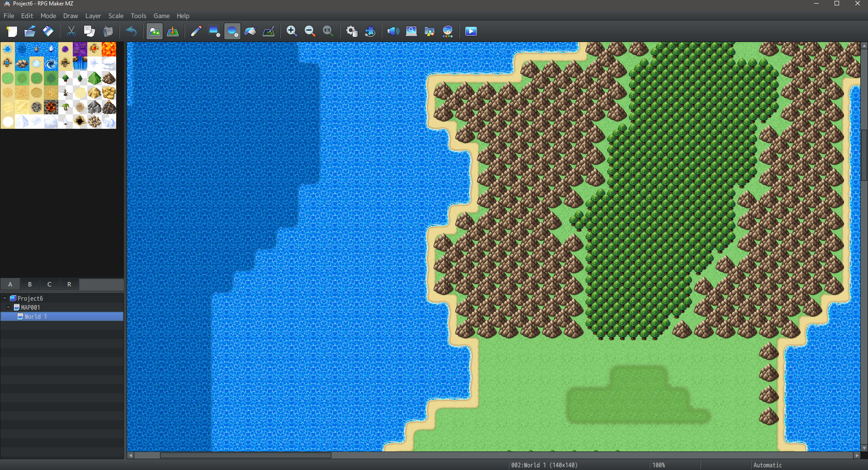Open the Character Generator
The image size is (868, 470).
[x=448, y=31]
